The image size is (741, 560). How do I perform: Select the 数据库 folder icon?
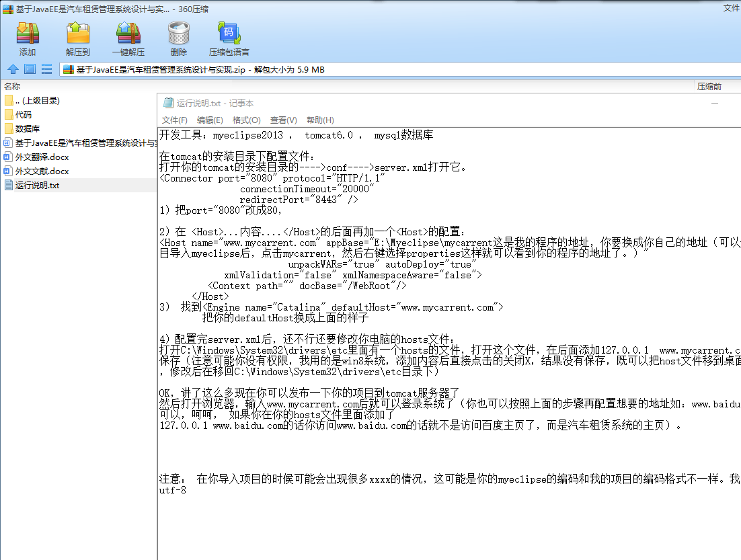[9, 128]
